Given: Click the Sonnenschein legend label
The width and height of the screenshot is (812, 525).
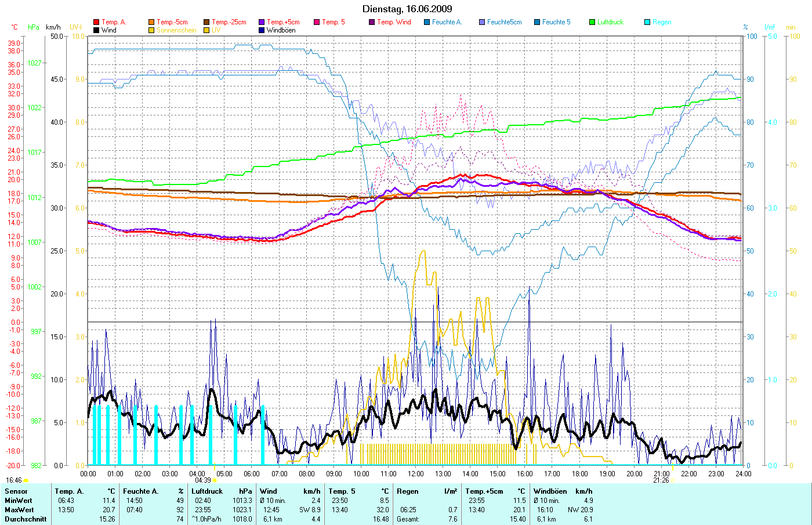Looking at the screenshot, I should pos(176,30).
